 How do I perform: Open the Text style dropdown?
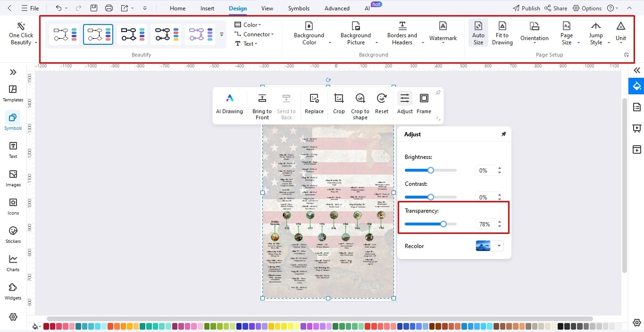click(246, 44)
